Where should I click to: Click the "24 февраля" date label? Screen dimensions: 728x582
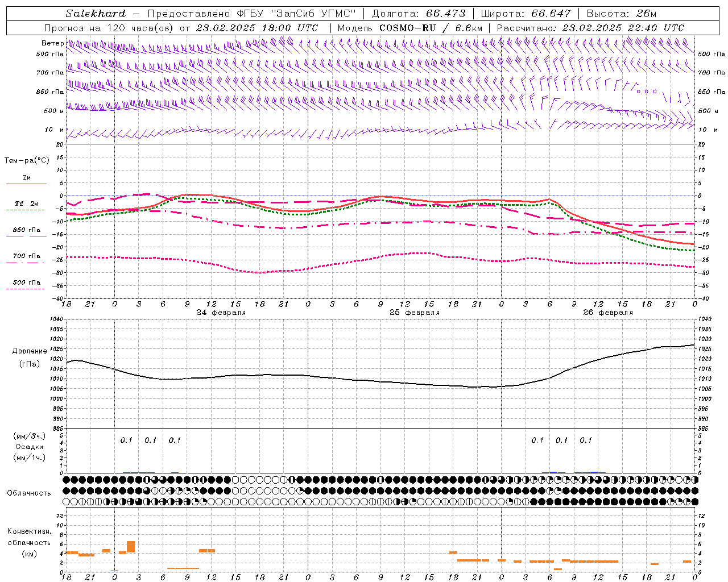coord(221,313)
